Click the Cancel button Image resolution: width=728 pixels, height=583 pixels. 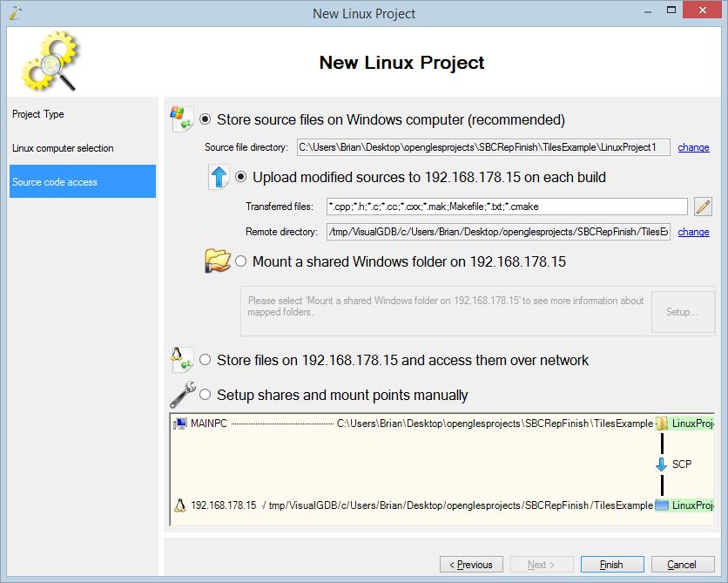coord(683,565)
